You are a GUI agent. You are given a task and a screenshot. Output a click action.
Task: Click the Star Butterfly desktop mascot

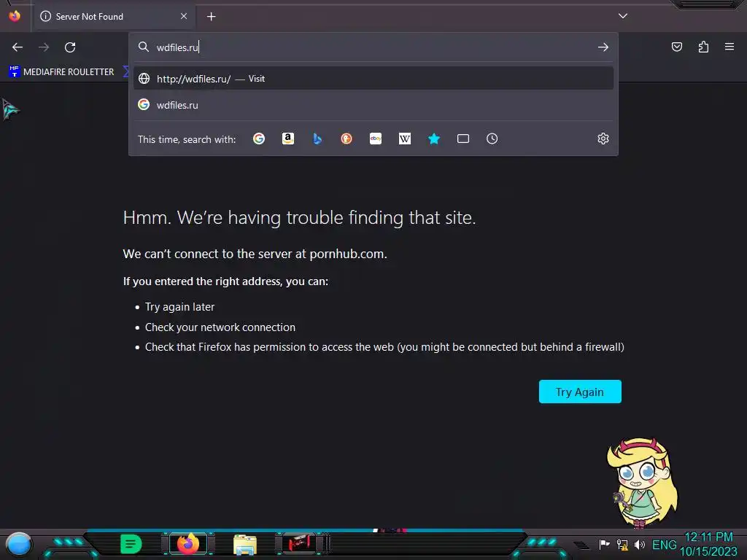tap(642, 483)
